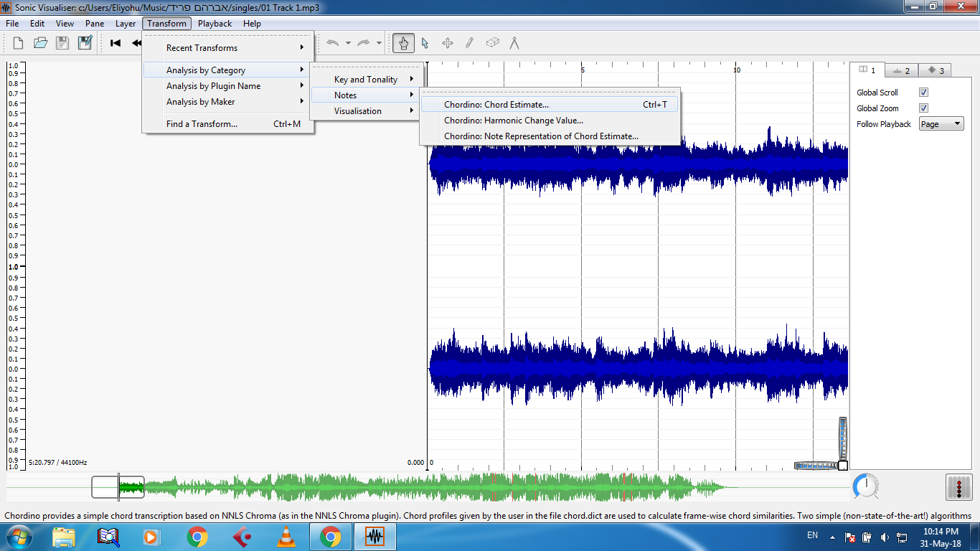The width and height of the screenshot is (980, 551).
Task: Rewind to start of audio
Action: (x=116, y=43)
